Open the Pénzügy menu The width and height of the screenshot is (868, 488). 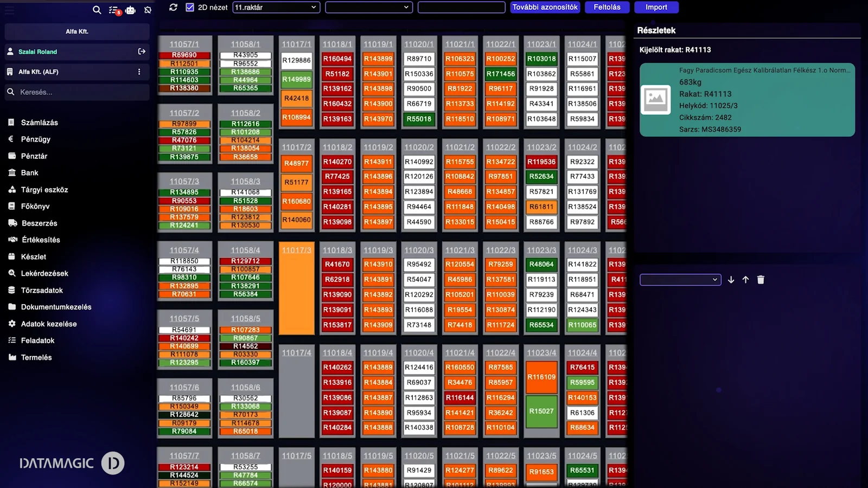(35, 139)
